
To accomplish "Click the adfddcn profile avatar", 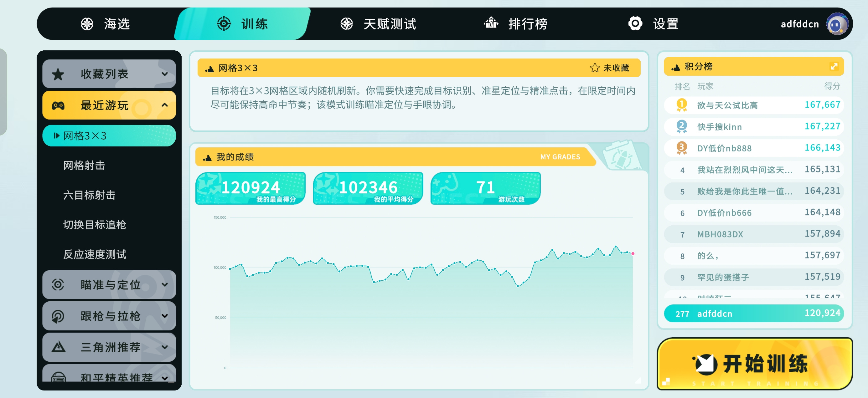I will pyautogui.click(x=837, y=24).
